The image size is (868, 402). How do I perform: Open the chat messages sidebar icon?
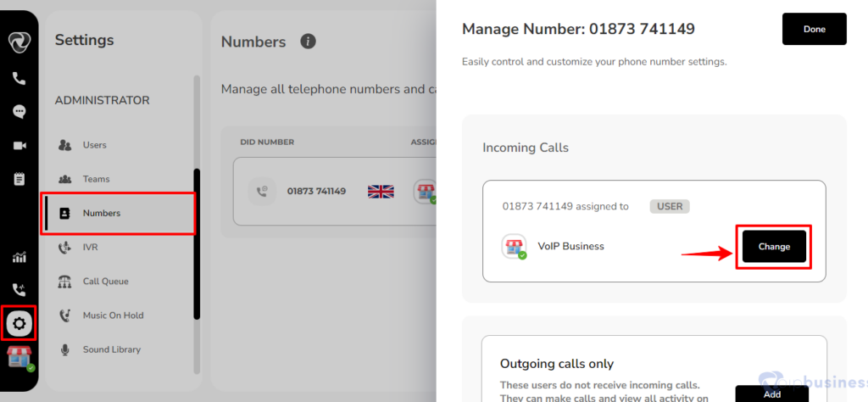[19, 112]
